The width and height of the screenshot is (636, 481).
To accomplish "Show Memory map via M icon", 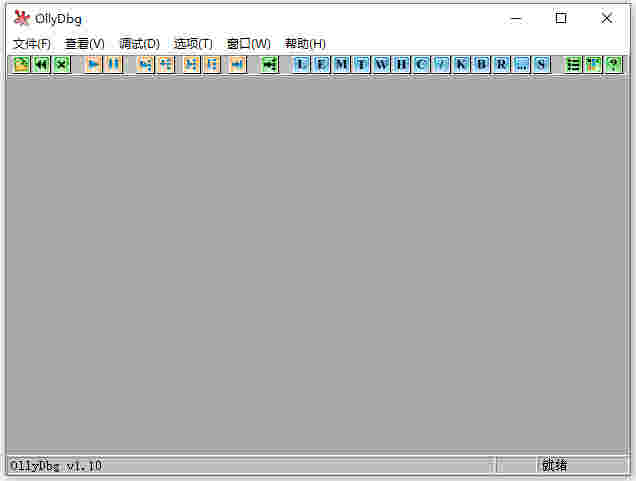I will [x=341, y=64].
